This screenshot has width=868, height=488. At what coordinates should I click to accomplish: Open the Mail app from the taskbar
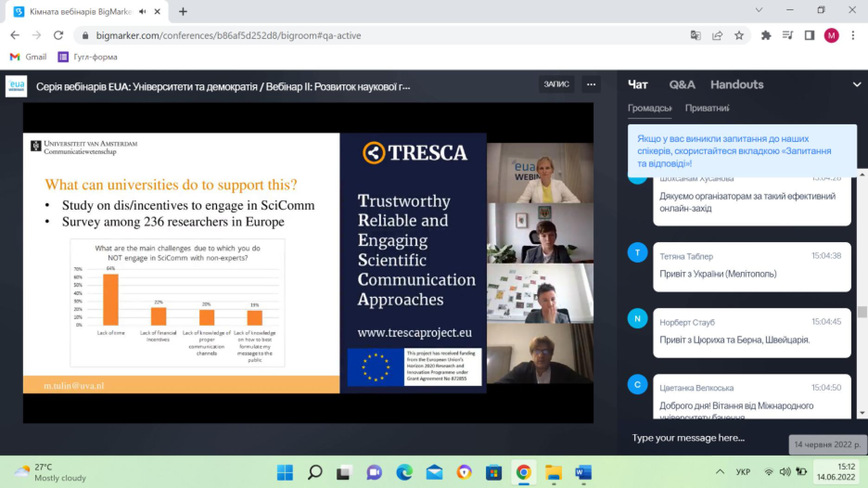click(x=434, y=472)
